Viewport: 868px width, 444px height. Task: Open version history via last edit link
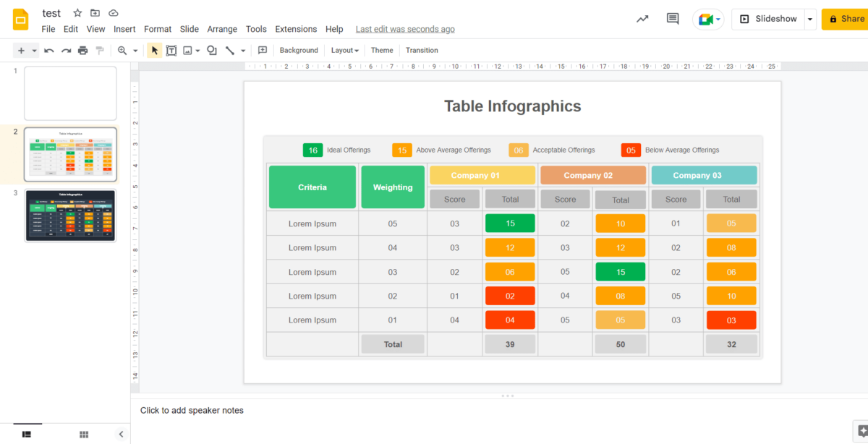tap(404, 29)
